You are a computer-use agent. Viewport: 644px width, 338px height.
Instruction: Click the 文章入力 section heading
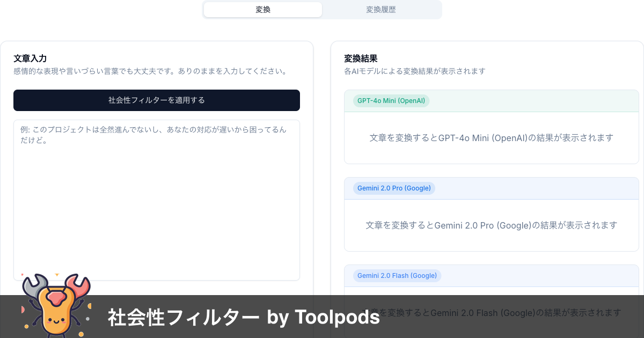point(30,58)
